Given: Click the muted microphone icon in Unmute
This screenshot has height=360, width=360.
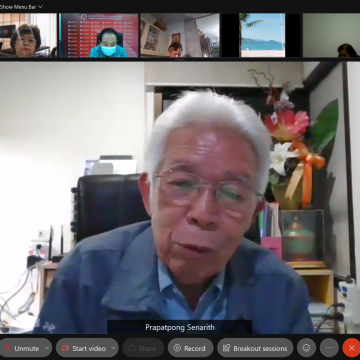Looking at the screenshot, I should click(7, 348).
